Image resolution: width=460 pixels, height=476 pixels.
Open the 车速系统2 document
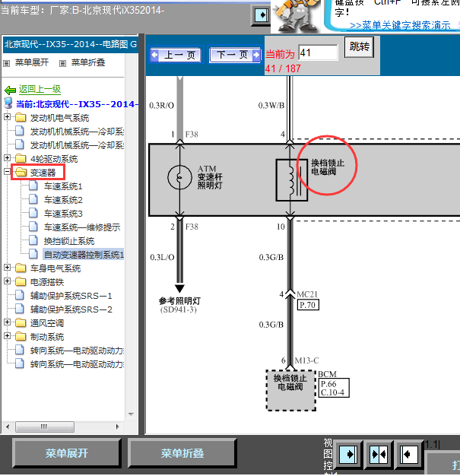coord(63,200)
